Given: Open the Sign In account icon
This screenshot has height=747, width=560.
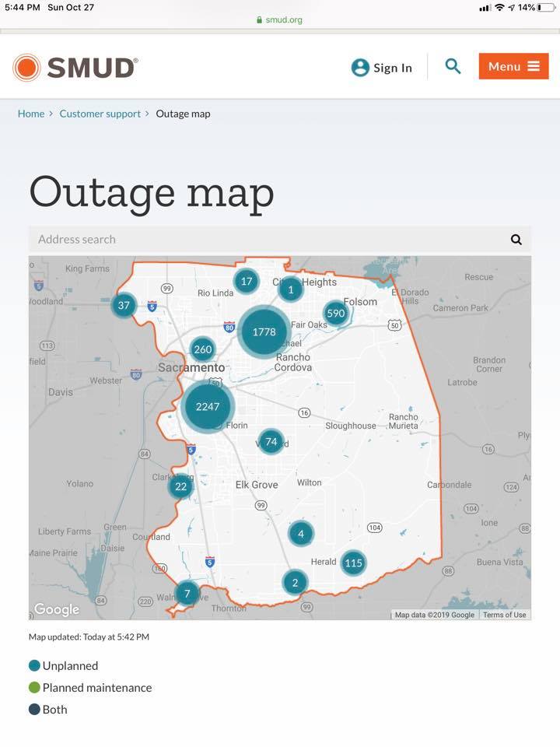Looking at the screenshot, I should pyautogui.click(x=360, y=68).
